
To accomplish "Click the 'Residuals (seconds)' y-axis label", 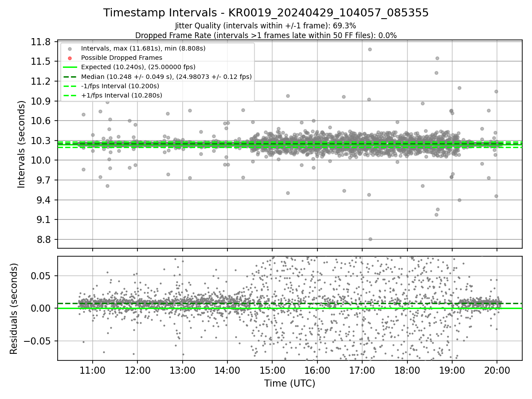I will [x=14, y=309].
